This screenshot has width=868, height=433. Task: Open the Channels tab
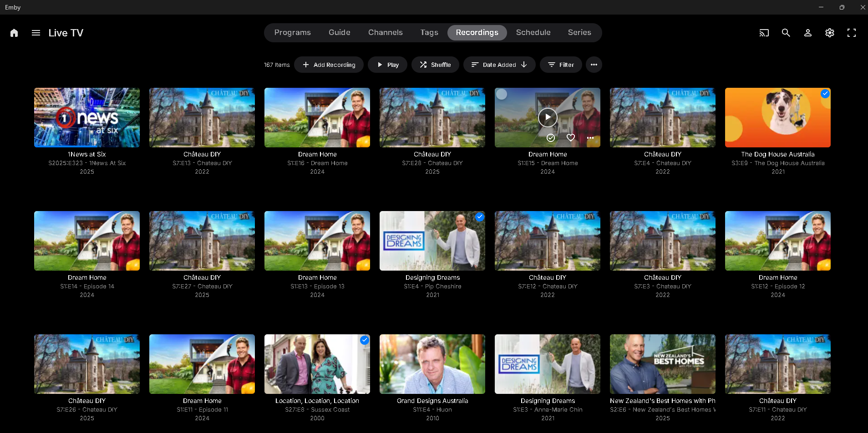click(x=386, y=33)
